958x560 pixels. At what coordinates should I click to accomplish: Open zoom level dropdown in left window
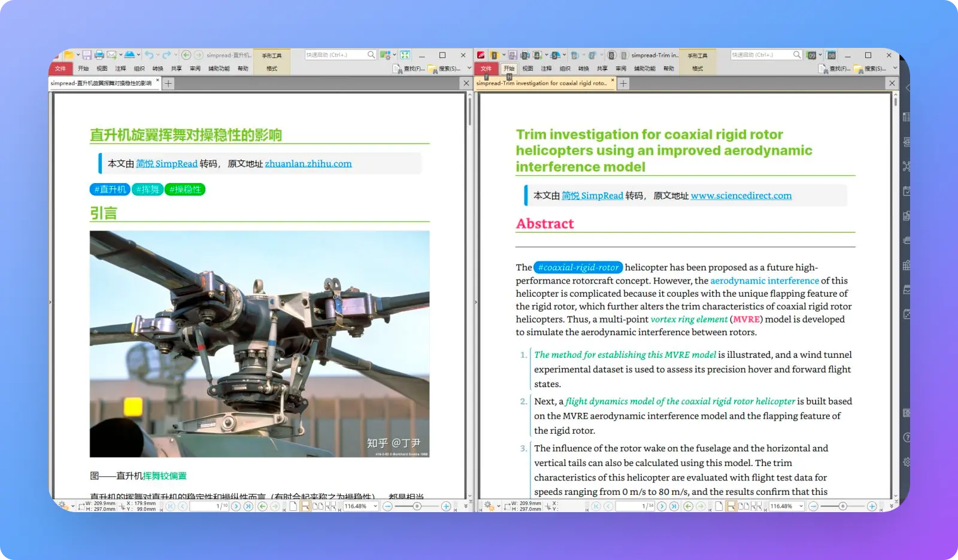[x=375, y=506]
